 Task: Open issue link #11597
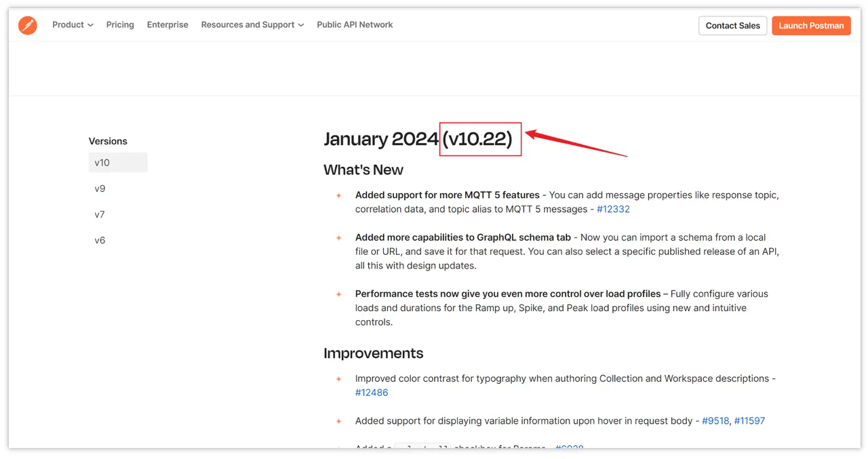pyautogui.click(x=749, y=421)
